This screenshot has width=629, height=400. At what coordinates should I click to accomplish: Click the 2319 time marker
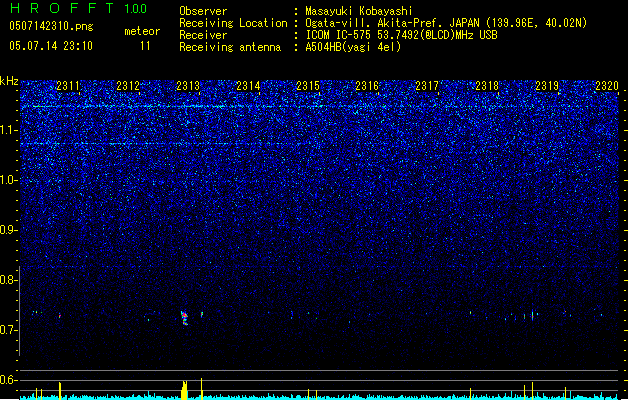coord(547,86)
